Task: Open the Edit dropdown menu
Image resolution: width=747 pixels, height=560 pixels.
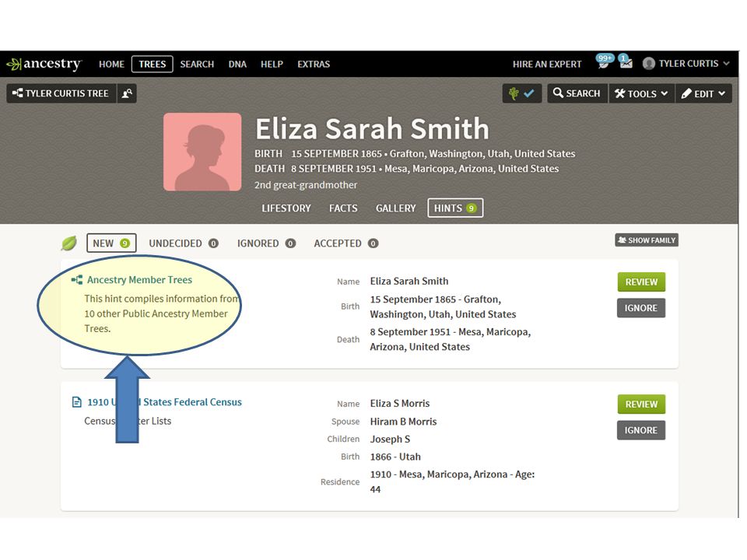Action: 703,93
